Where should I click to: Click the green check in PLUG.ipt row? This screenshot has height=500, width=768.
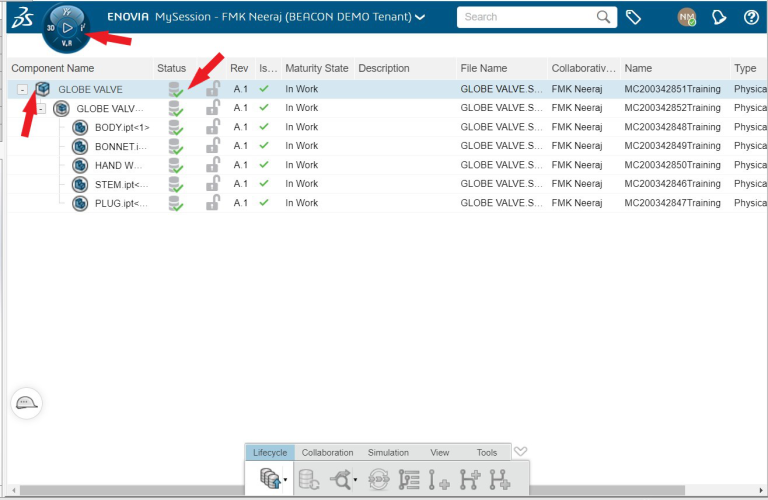pos(264,203)
